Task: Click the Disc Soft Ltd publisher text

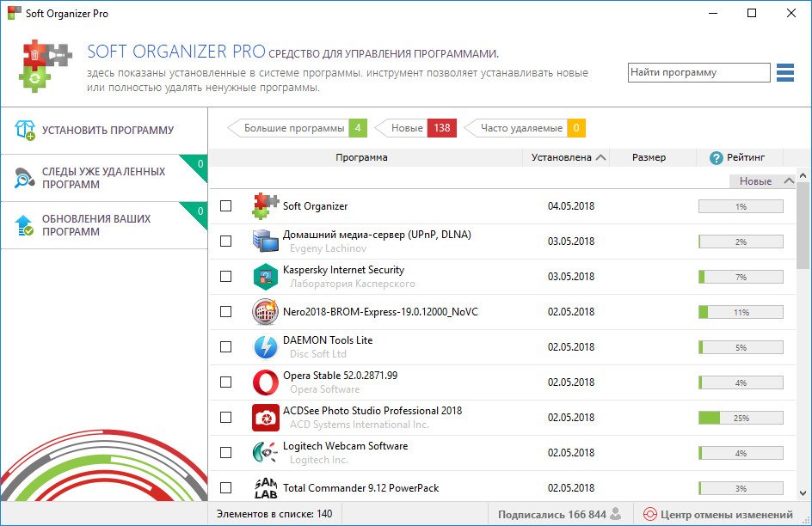Action: (x=318, y=354)
